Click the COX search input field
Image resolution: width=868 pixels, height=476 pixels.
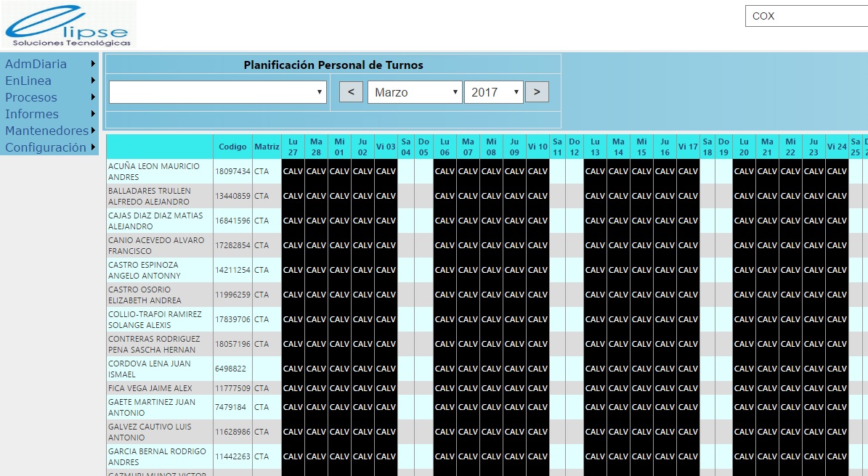(x=806, y=16)
